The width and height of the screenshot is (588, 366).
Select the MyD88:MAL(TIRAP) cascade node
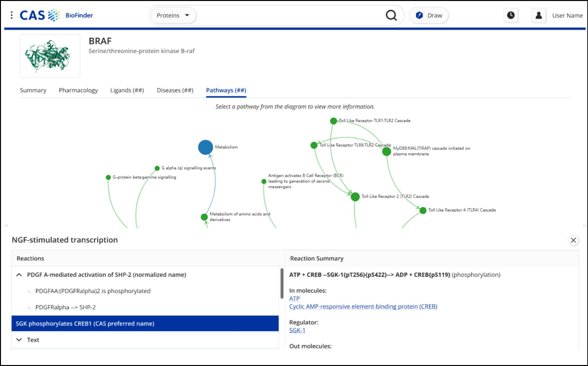tap(386, 151)
